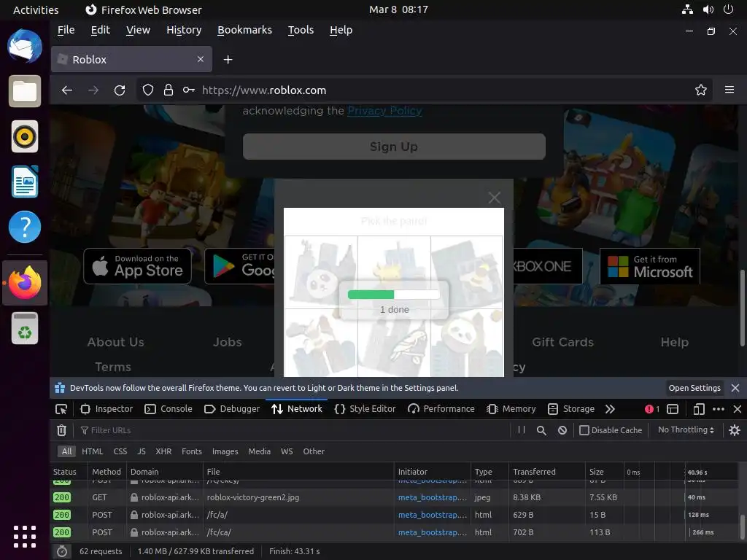Filter requests by Fonts
The width and height of the screenshot is (747, 560).
click(x=192, y=451)
